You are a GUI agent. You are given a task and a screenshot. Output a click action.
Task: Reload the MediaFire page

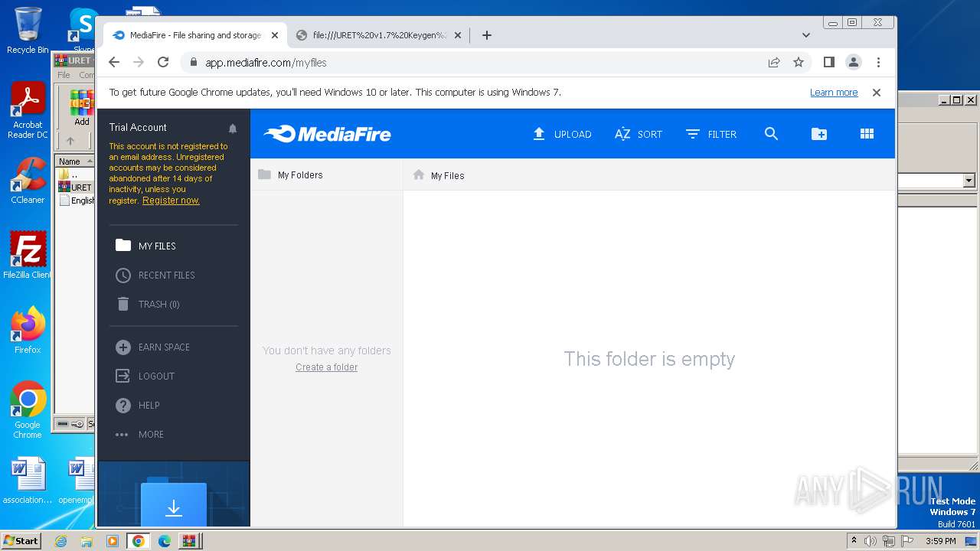click(x=163, y=62)
